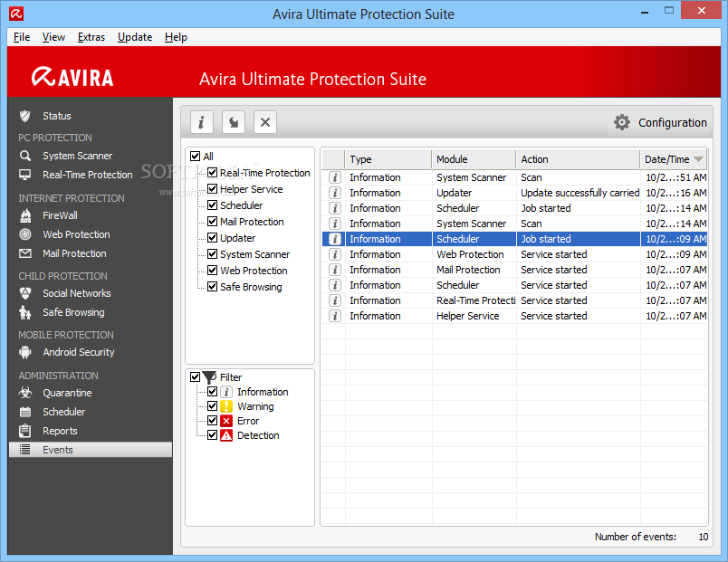Viewport: 728px width, 562px height.
Task: Open Configuration via the gear icon
Action: [622, 122]
